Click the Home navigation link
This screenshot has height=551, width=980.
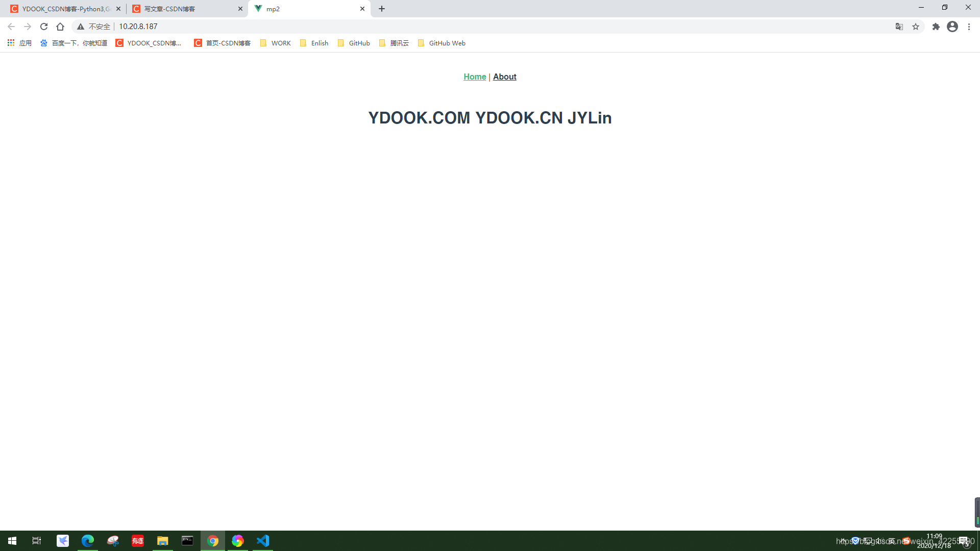475,77
